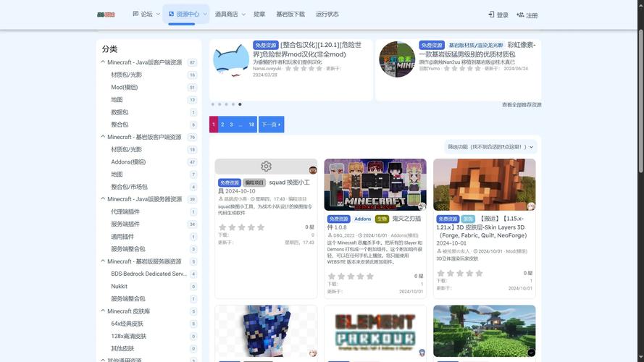644x362 pixels.
Task: Collapse Minecraft - Java版客户端资源 category
Action: 103,62
